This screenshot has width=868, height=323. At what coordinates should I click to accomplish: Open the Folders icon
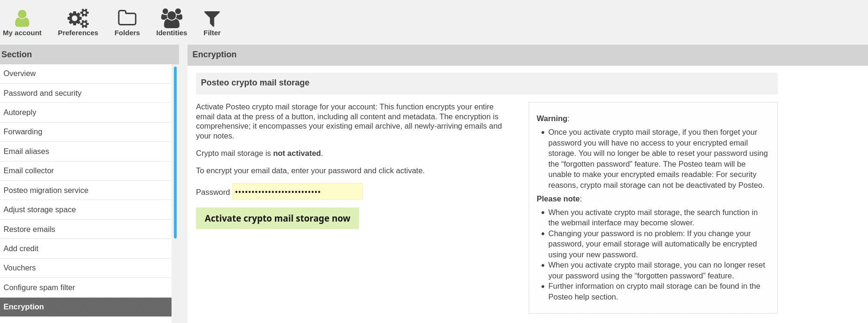(127, 19)
